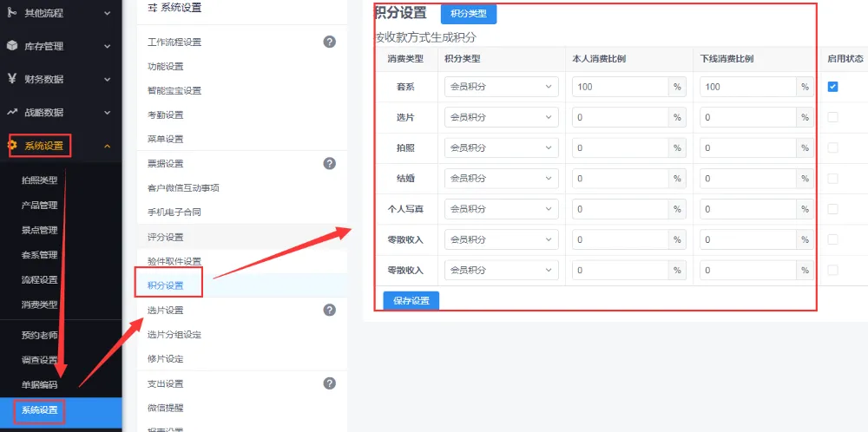Expand the 其他流程 sidebar menu chevron
Image resolution: width=868 pixels, height=432 pixels.
click(107, 13)
